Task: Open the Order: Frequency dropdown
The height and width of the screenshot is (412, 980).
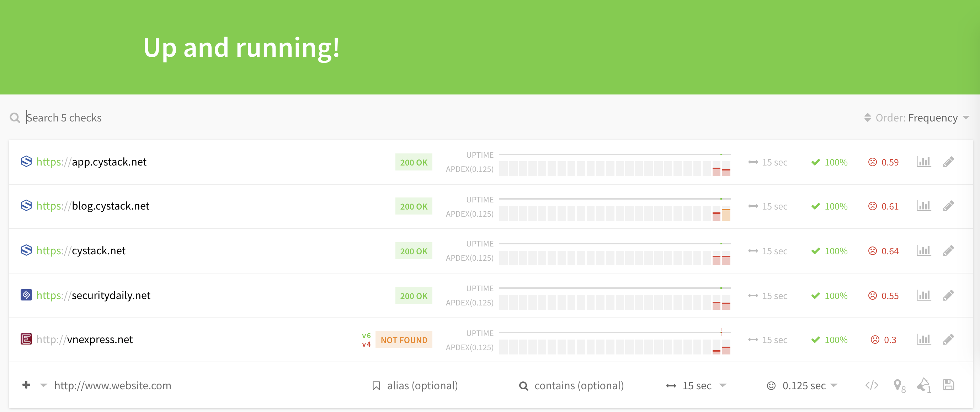Action: (x=916, y=118)
